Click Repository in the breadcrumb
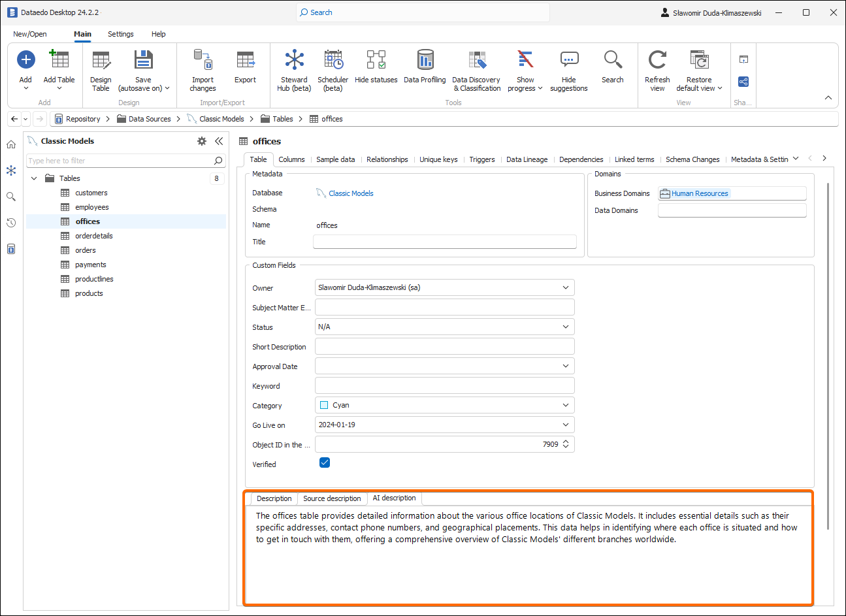Screen dimensions: 846x616 point(83,119)
